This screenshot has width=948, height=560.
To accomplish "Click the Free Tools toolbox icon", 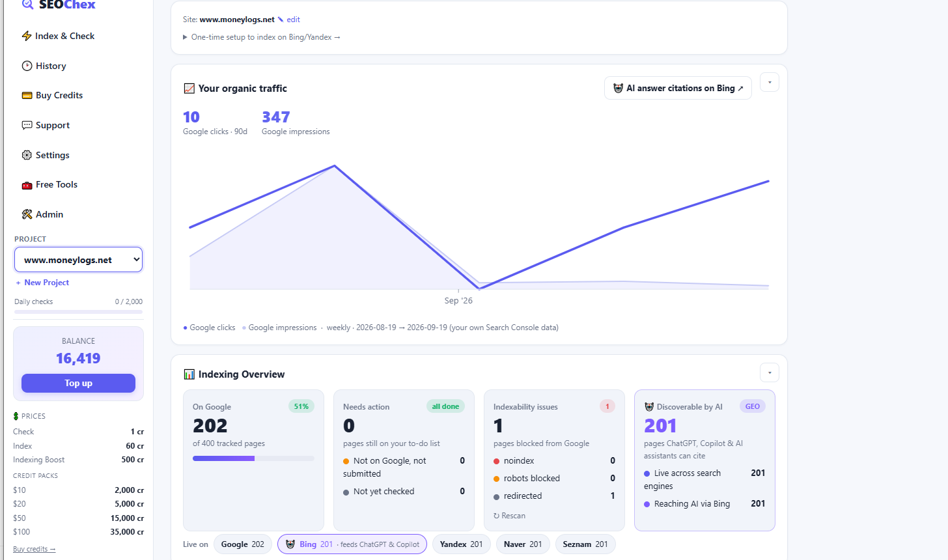I will click(x=27, y=185).
